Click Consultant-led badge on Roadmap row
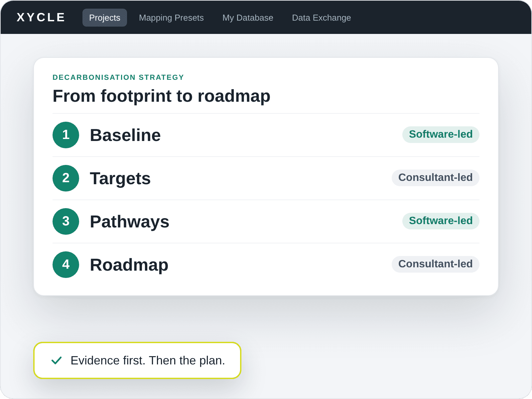Viewport: 532px width, 399px height. tap(436, 264)
